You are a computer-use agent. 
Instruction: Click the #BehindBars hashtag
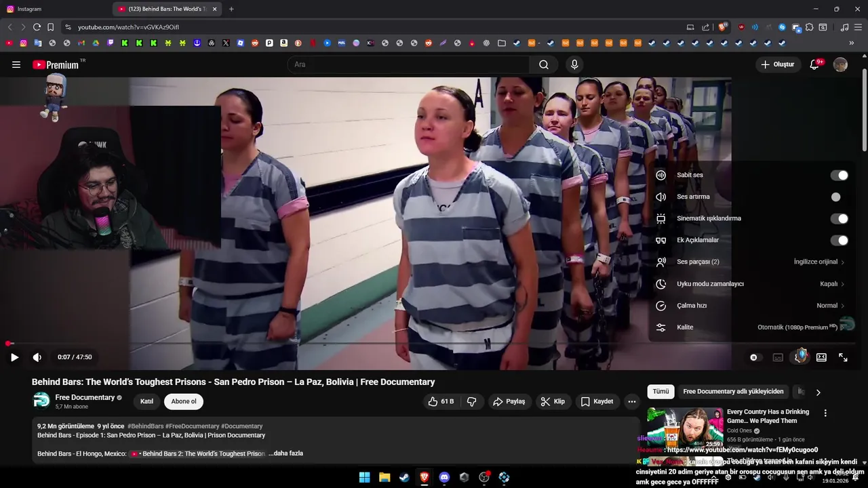[146, 426]
